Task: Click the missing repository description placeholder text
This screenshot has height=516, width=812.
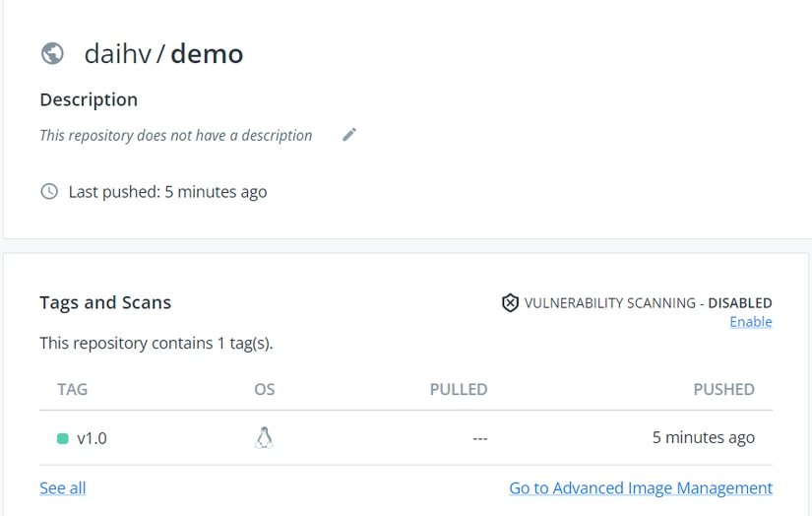Action: 176,136
